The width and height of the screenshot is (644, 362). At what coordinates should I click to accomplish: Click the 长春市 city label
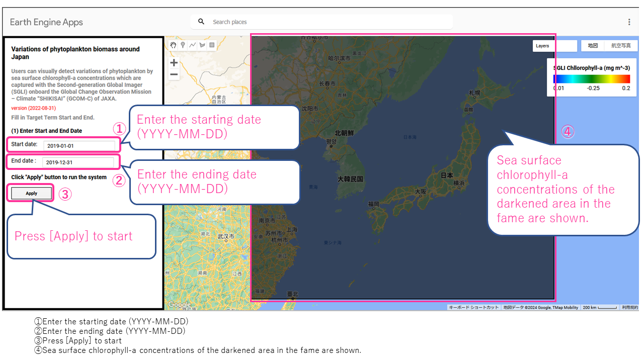(327, 83)
